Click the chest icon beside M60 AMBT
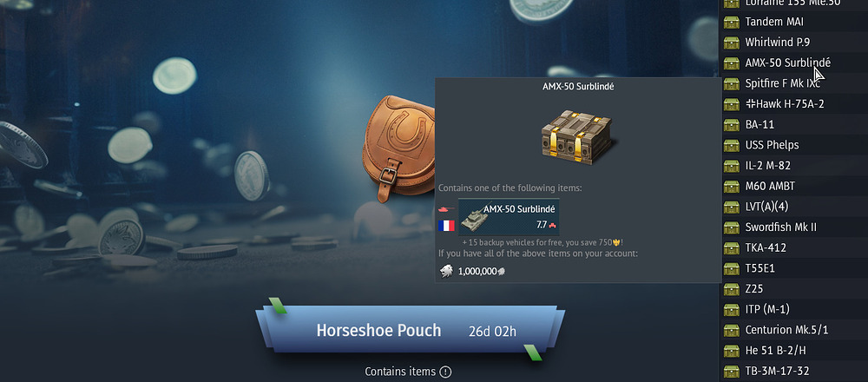868x382 pixels. pyautogui.click(x=732, y=186)
